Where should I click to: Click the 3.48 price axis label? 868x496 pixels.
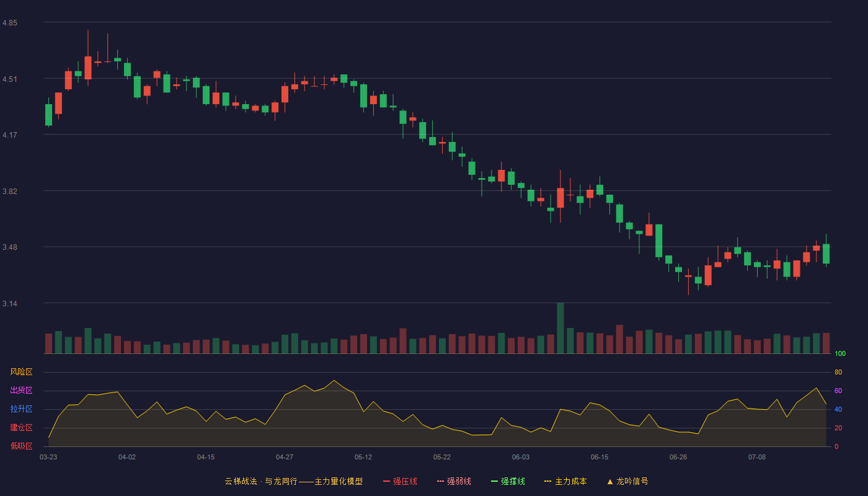pyautogui.click(x=10, y=247)
